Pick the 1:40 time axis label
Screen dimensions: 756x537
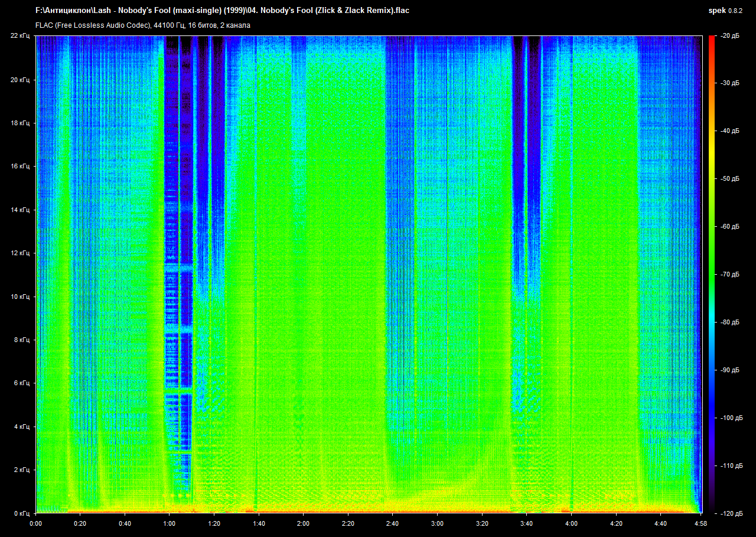pyautogui.click(x=259, y=523)
